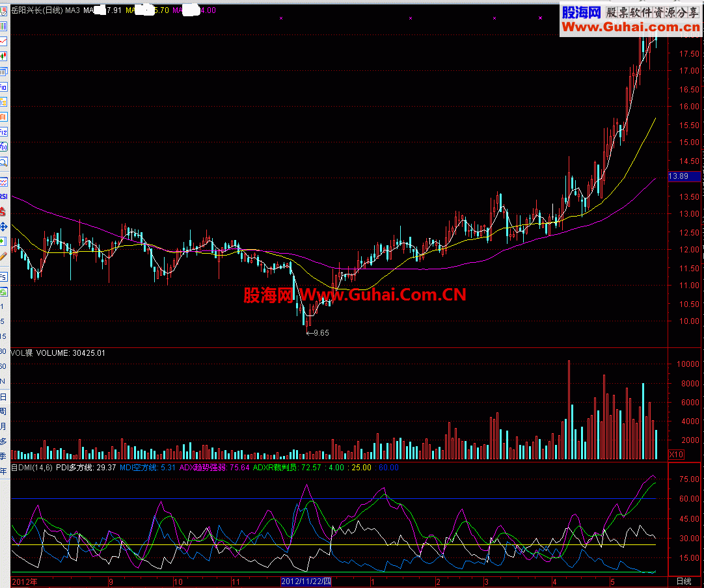Select the pencil drawing tool icon

pos(3,256)
